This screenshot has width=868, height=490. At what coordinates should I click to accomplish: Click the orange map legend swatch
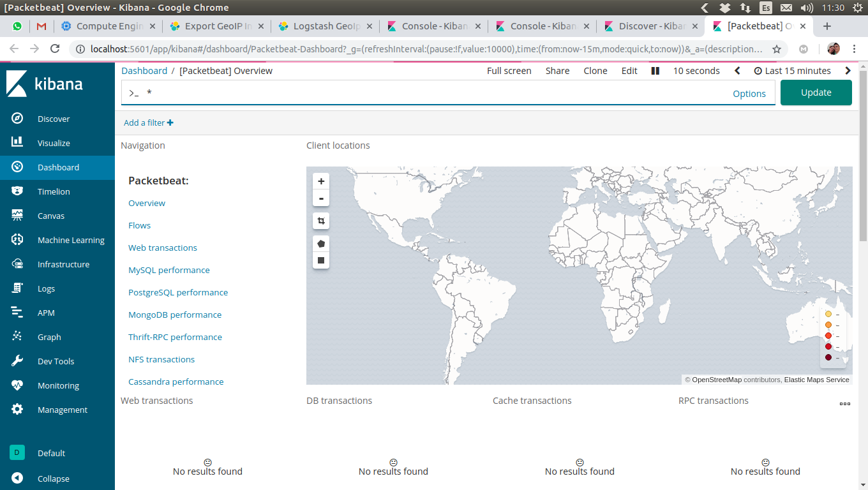pyautogui.click(x=828, y=325)
